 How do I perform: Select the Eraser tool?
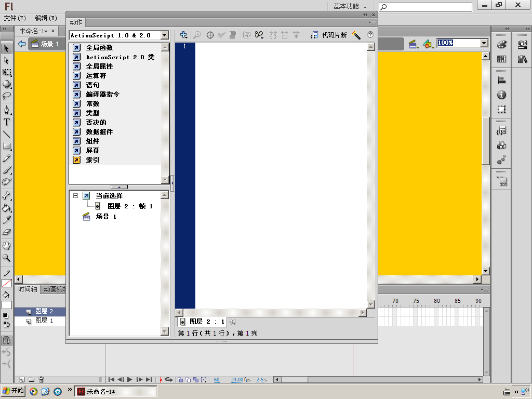[x=6, y=232]
